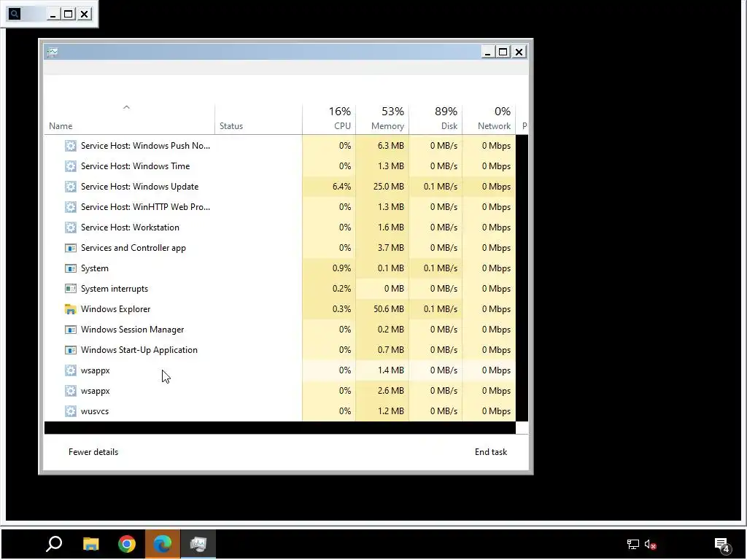This screenshot has height=560, width=747.
Task: Select the Windows Session Manager name
Action: tap(133, 330)
